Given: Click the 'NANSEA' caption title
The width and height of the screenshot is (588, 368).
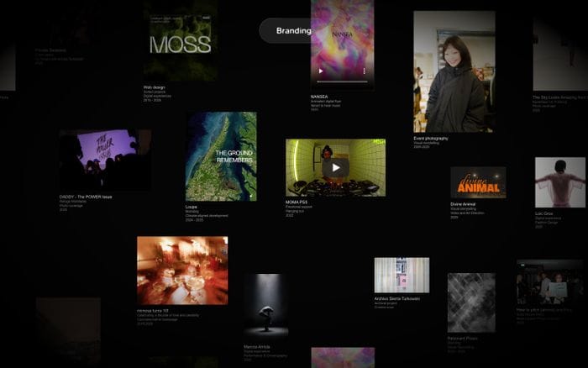Looking at the screenshot, I should tap(319, 97).
